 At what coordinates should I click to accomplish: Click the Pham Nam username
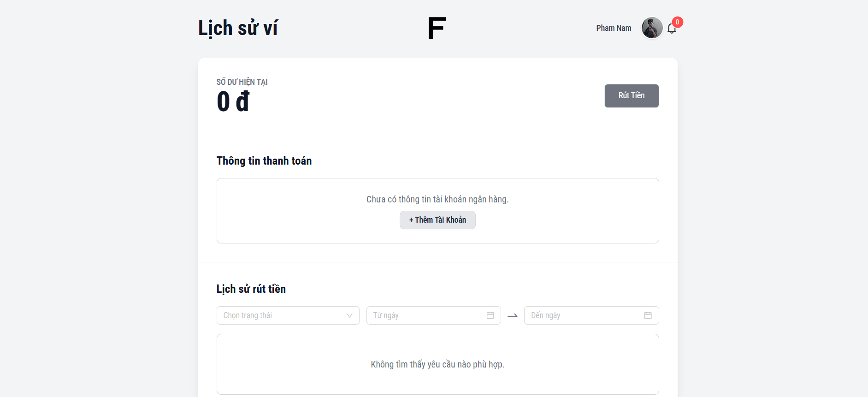tap(614, 28)
